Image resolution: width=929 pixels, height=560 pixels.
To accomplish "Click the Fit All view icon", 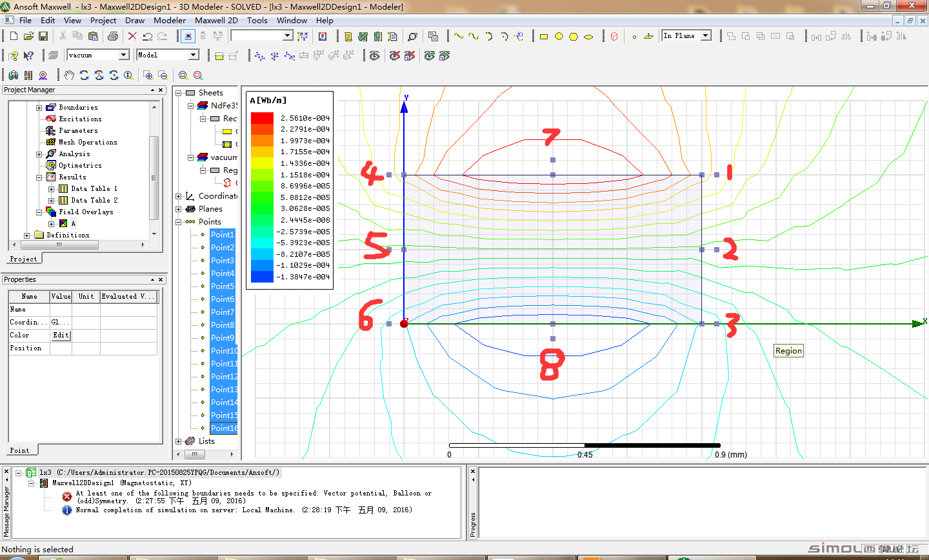I will tap(183, 75).
